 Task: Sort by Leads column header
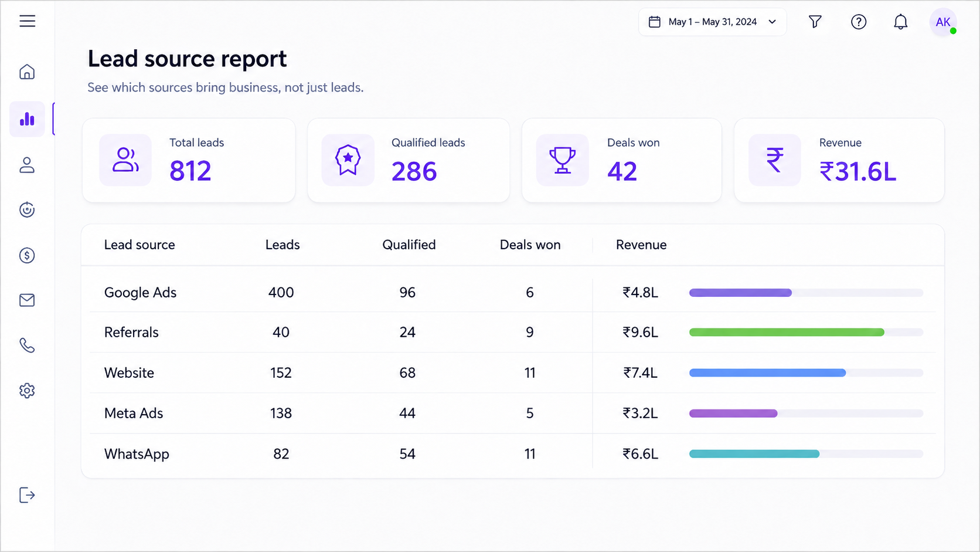pyautogui.click(x=283, y=245)
